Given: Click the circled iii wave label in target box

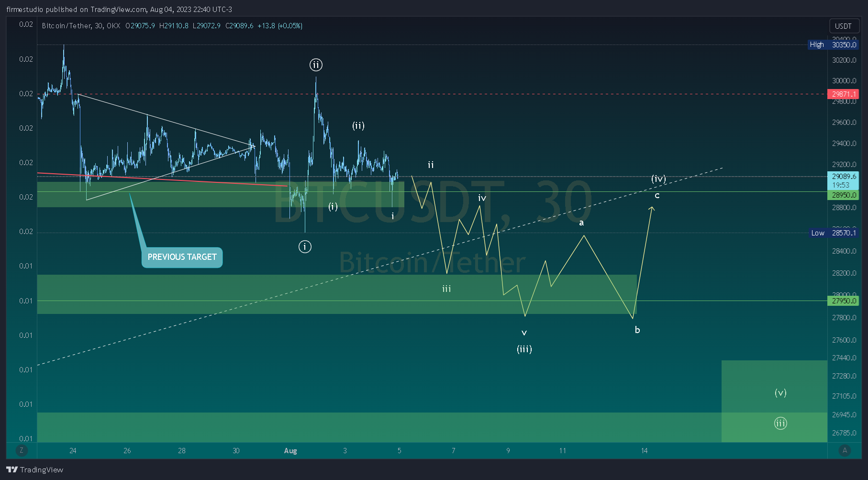Looking at the screenshot, I should 780,423.
